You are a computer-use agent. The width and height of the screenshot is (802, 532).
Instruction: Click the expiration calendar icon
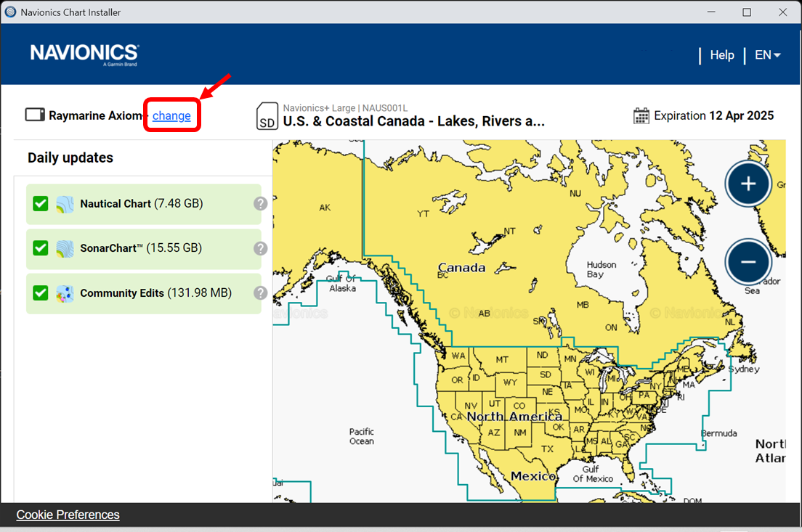[x=641, y=116]
